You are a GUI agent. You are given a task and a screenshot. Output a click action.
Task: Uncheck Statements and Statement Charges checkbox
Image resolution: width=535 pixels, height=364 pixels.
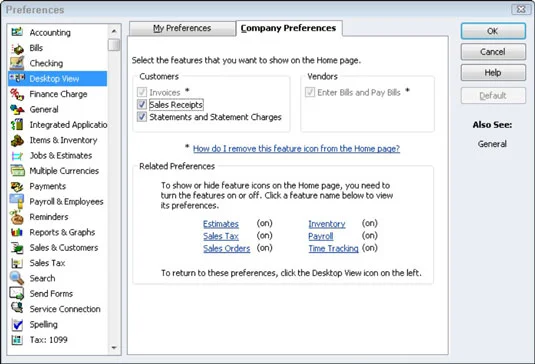pos(142,117)
